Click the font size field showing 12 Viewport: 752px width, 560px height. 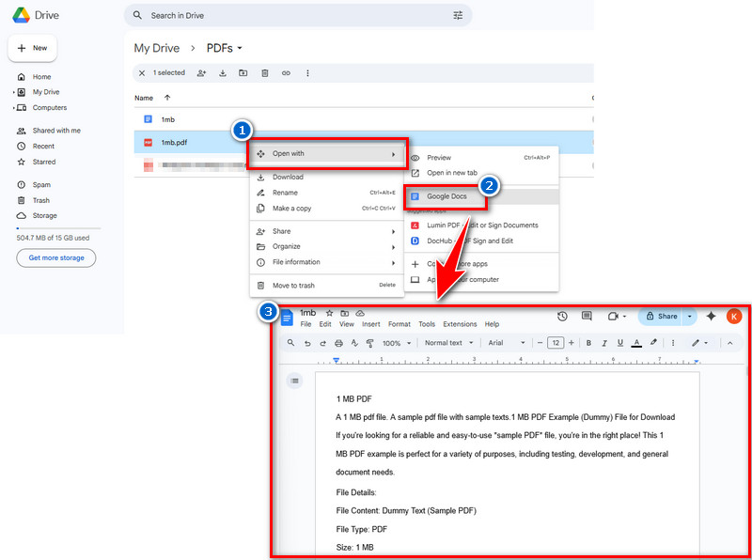click(x=556, y=343)
